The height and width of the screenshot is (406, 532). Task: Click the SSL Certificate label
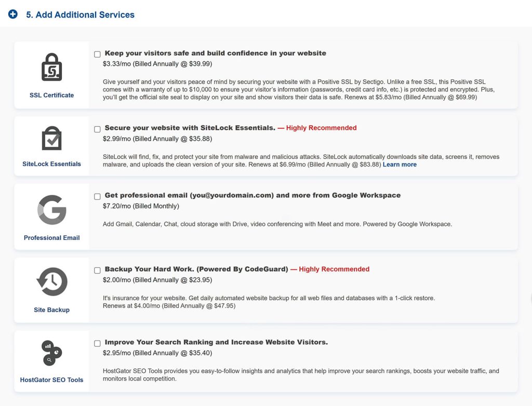51,96
